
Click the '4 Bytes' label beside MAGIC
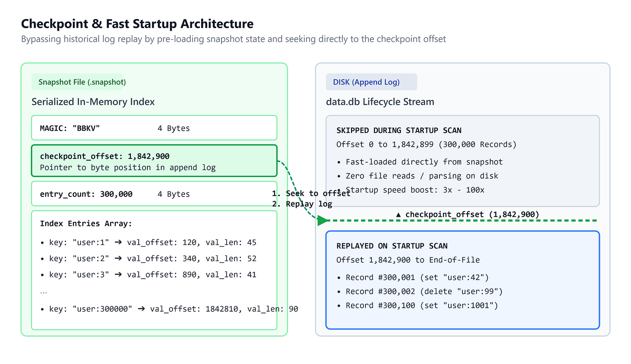pos(174,129)
